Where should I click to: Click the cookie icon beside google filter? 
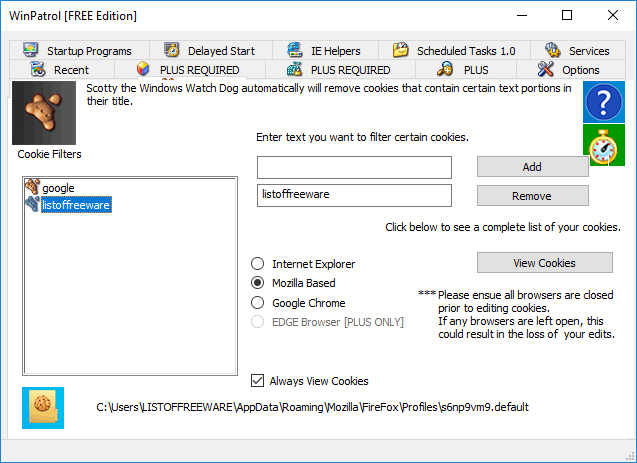(32, 187)
